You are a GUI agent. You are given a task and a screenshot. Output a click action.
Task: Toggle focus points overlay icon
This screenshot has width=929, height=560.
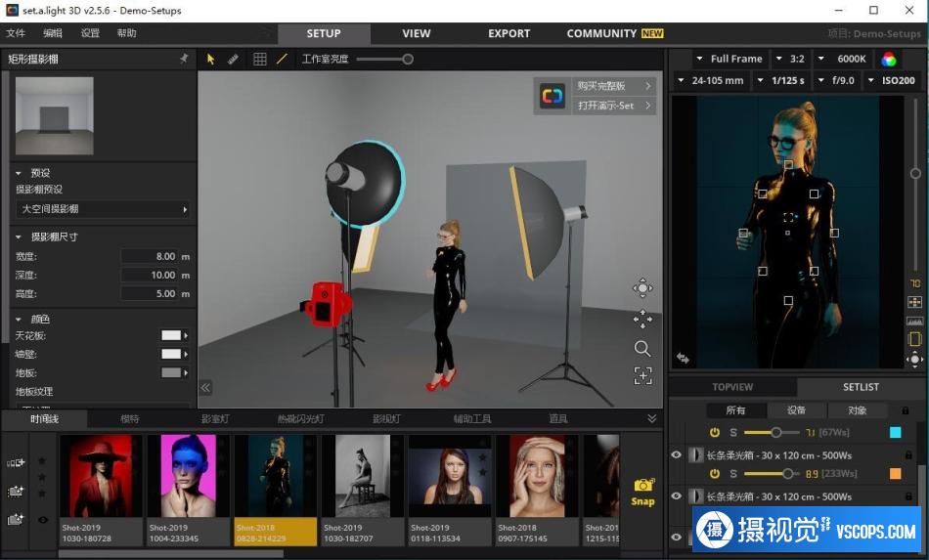[x=914, y=303]
